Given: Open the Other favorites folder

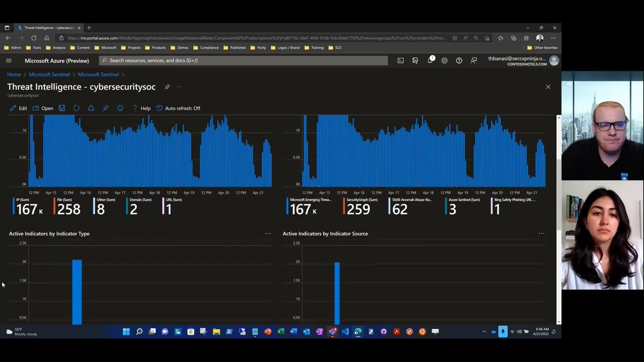Looking at the screenshot, I should click(542, 48).
